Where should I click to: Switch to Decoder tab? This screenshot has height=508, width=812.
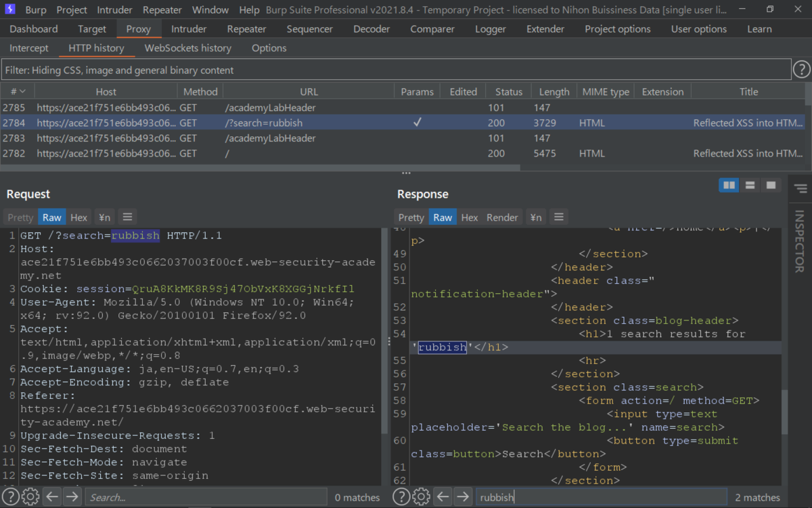pyautogui.click(x=371, y=29)
